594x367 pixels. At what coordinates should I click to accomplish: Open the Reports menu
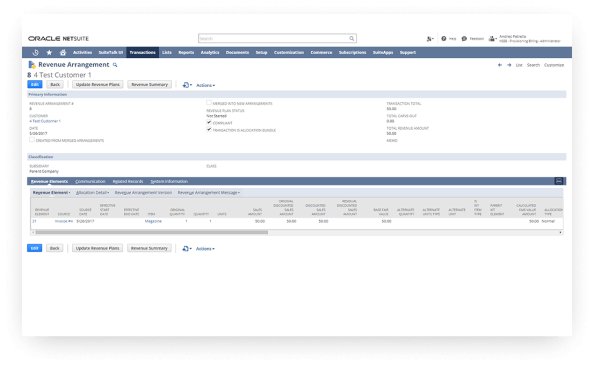tap(186, 53)
